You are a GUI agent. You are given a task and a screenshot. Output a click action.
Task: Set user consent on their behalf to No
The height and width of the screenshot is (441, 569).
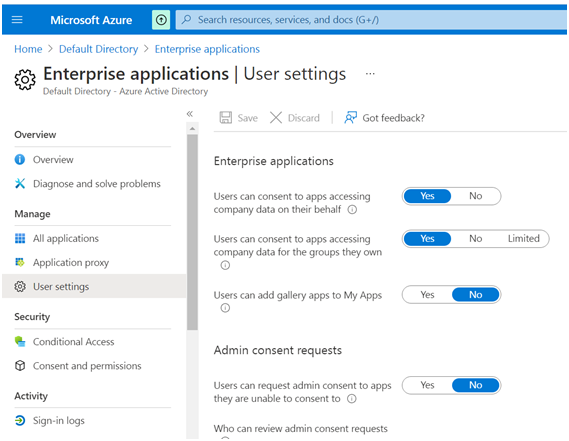pos(475,196)
